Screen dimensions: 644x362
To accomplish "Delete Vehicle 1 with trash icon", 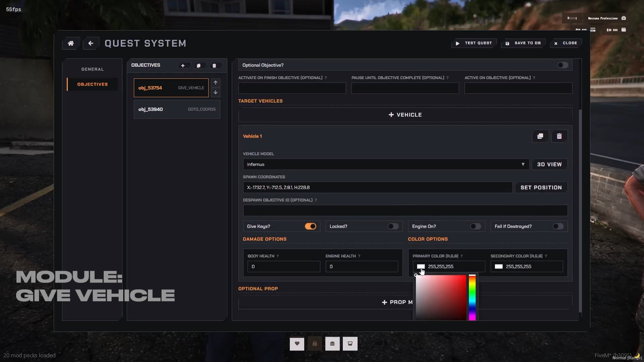I will (559, 136).
